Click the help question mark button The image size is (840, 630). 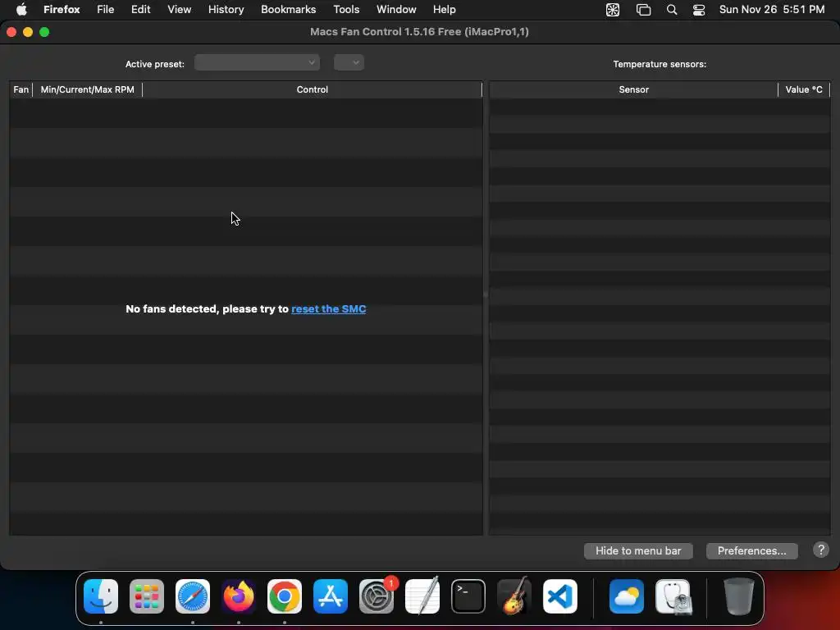[820, 550]
